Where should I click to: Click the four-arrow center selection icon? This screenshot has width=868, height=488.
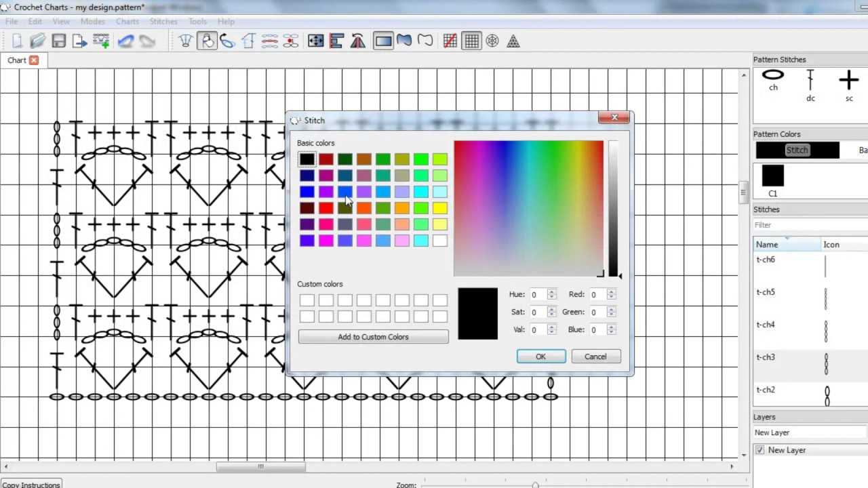point(316,41)
